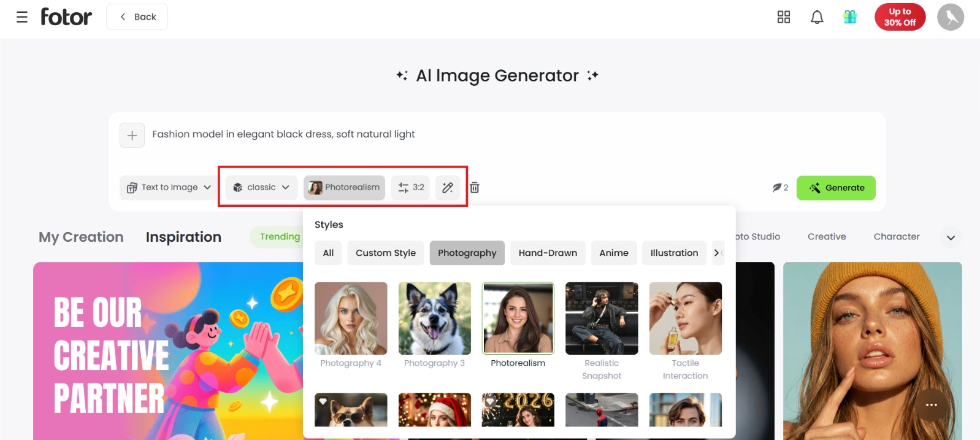980x440 pixels.
Task: Clear prompt with trash icon
Action: [475, 188]
